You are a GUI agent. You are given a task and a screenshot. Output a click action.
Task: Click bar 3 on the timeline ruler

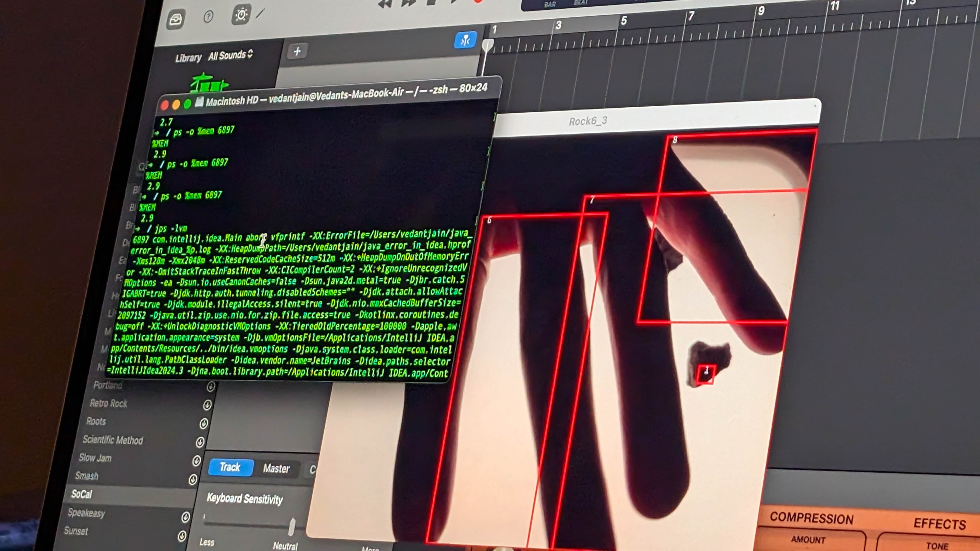tap(558, 26)
